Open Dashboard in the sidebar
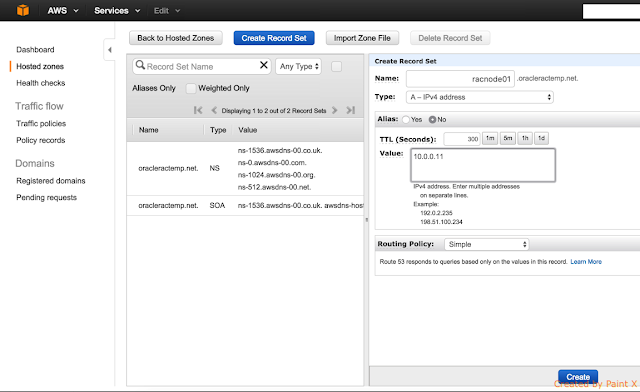Image resolution: width=640 pixels, height=392 pixels. click(35, 50)
